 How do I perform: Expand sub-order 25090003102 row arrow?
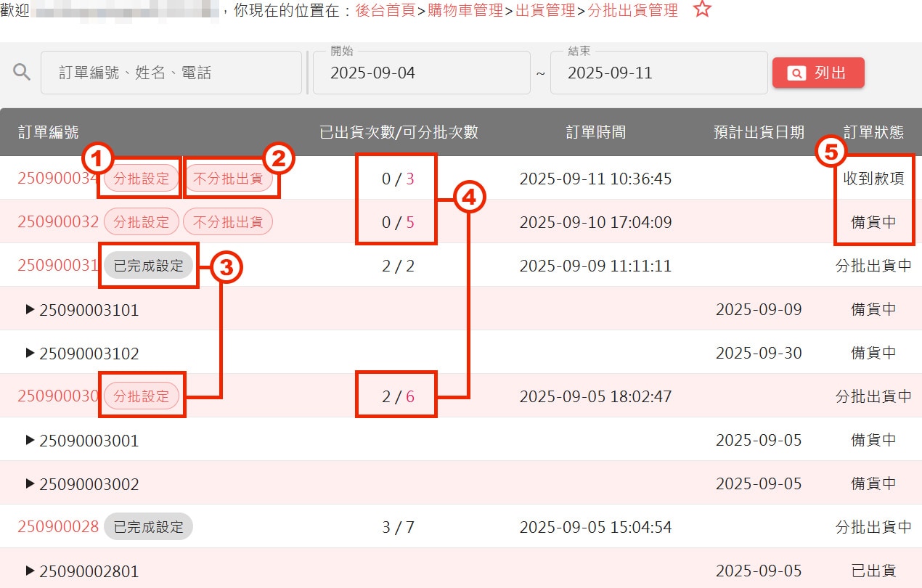pyautogui.click(x=30, y=353)
